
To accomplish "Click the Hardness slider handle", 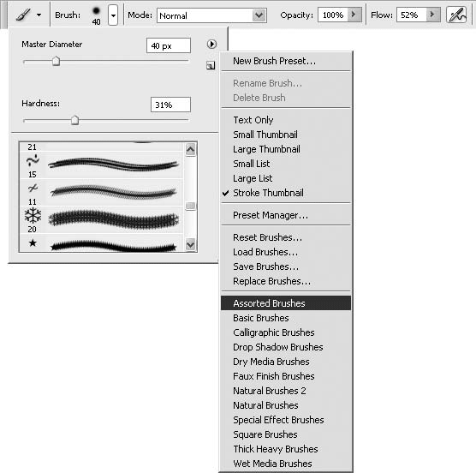I will (74, 120).
